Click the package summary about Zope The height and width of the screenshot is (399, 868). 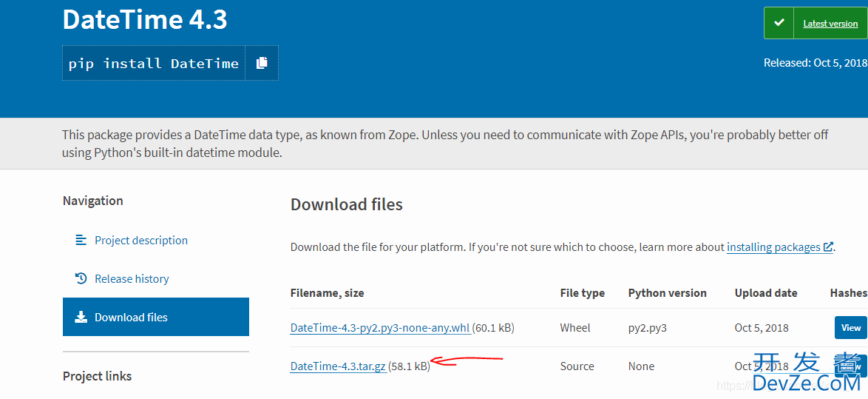(445, 144)
